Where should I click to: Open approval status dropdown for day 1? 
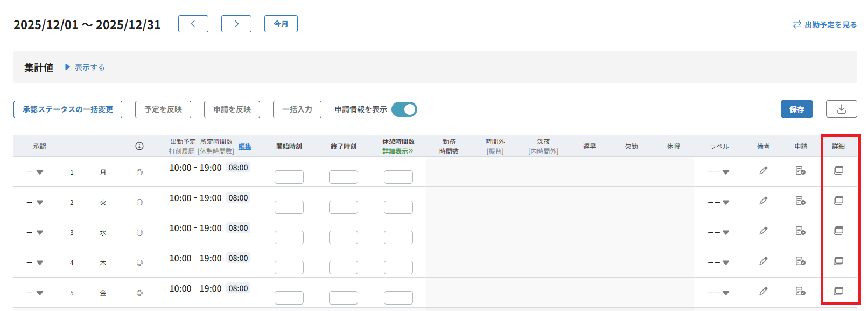(x=36, y=172)
